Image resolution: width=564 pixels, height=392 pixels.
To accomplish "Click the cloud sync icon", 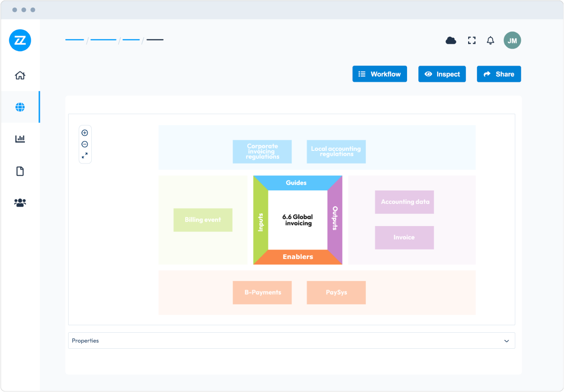I will [451, 40].
